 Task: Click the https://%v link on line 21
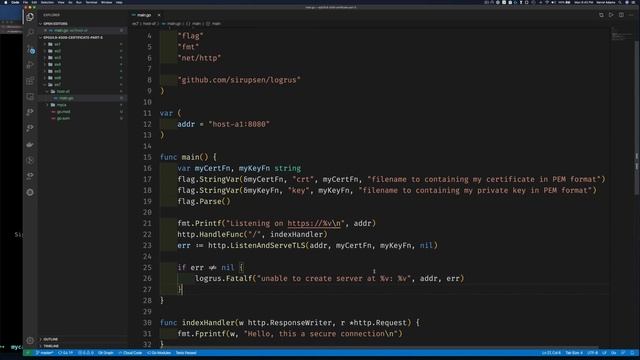(x=314, y=223)
